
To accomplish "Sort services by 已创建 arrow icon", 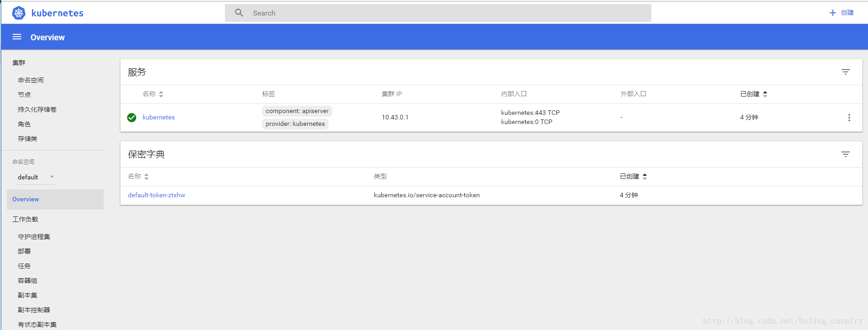I will tap(765, 94).
